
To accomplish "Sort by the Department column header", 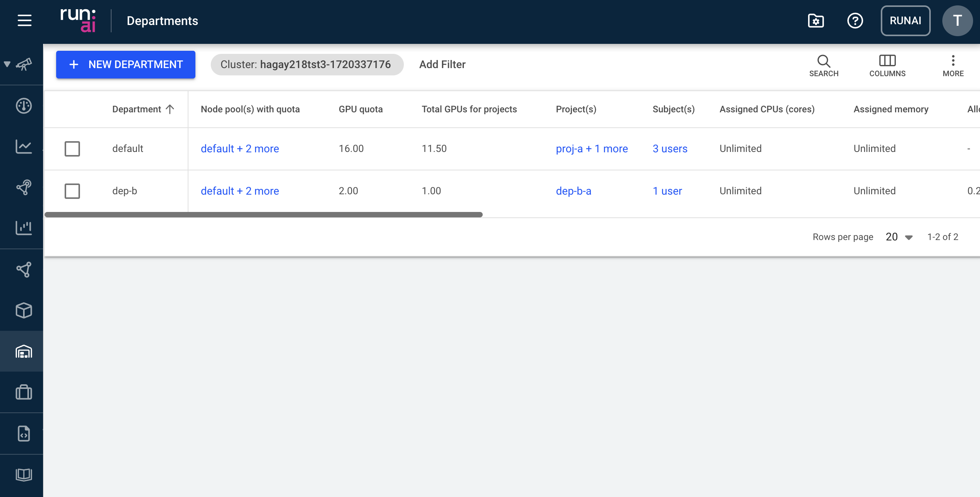I will [143, 109].
